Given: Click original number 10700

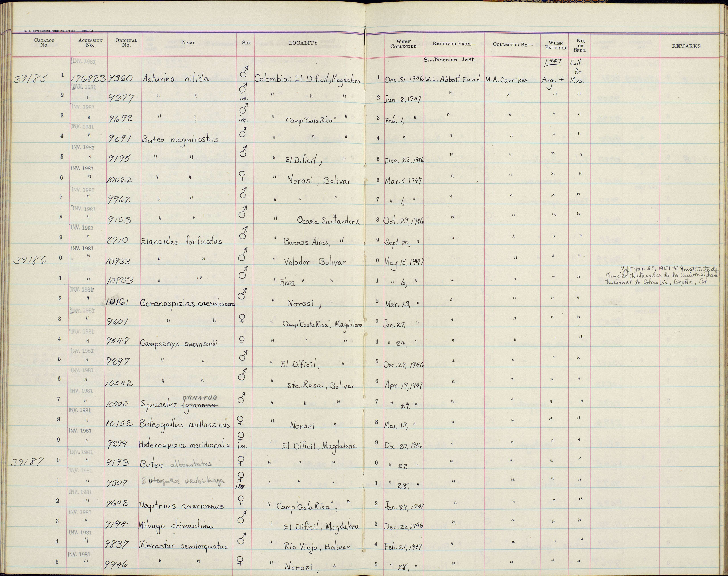Looking at the screenshot, I should pos(117,403).
